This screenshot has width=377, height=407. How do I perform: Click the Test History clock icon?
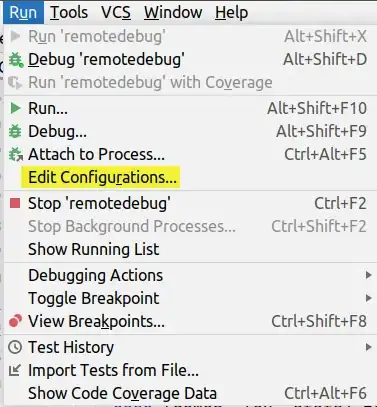click(x=15, y=347)
